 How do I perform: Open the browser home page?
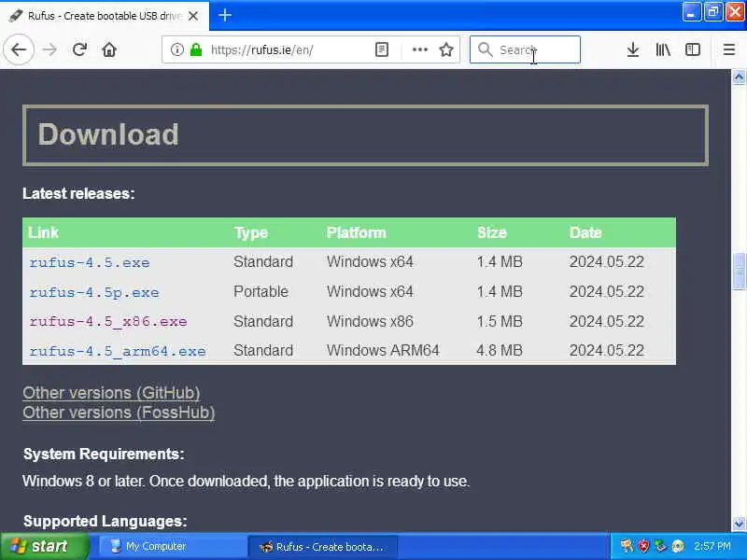point(109,49)
